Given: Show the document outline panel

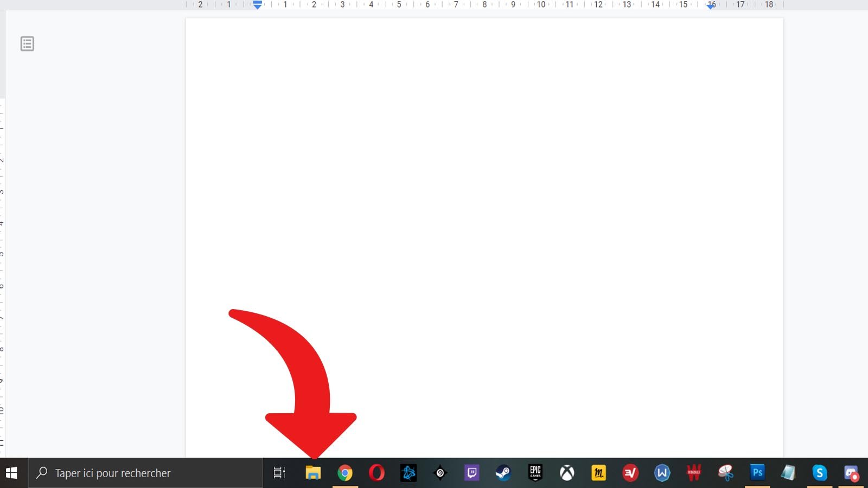Looking at the screenshot, I should point(27,43).
